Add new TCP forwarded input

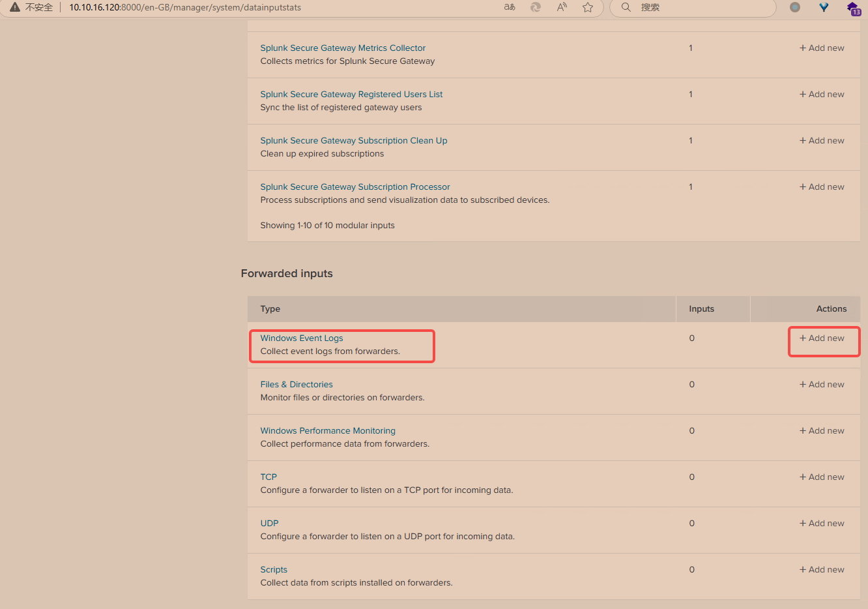click(822, 477)
